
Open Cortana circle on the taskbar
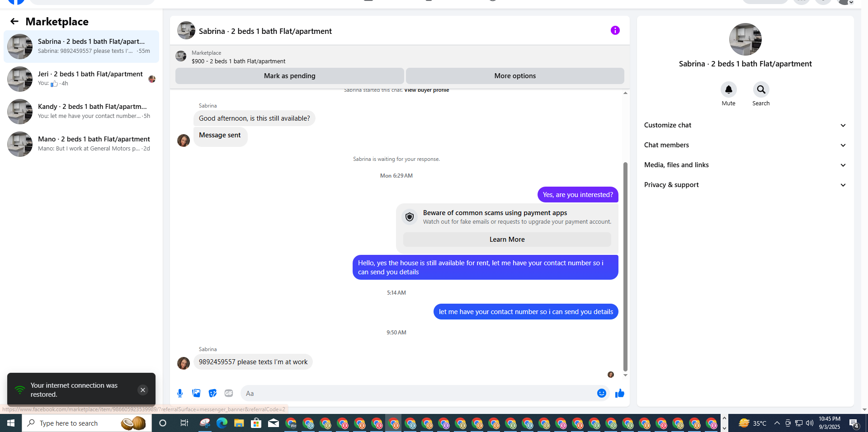(x=163, y=423)
